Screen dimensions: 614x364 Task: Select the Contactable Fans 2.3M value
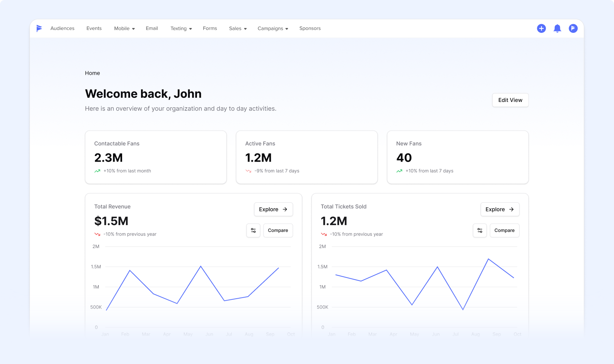tap(109, 158)
